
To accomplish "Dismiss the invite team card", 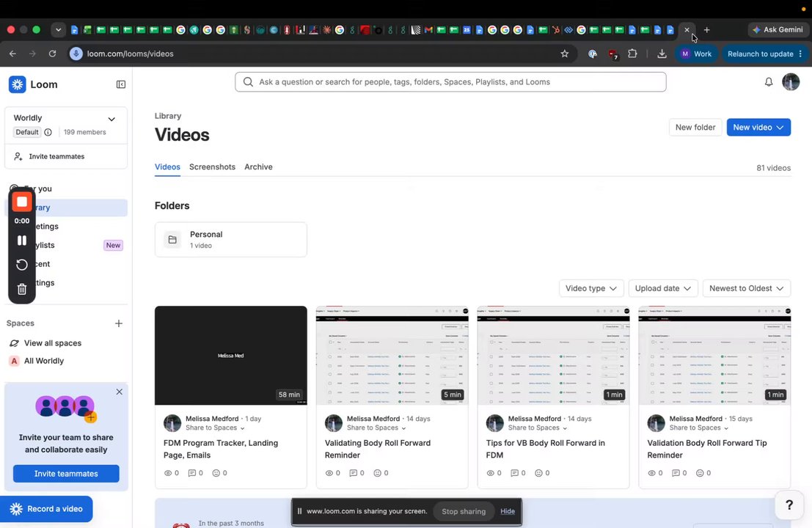I will (x=119, y=392).
